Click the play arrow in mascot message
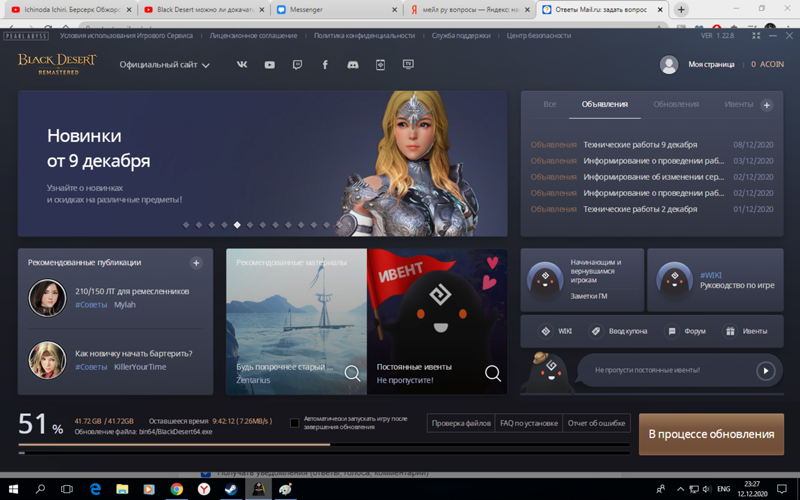 pos(765,371)
